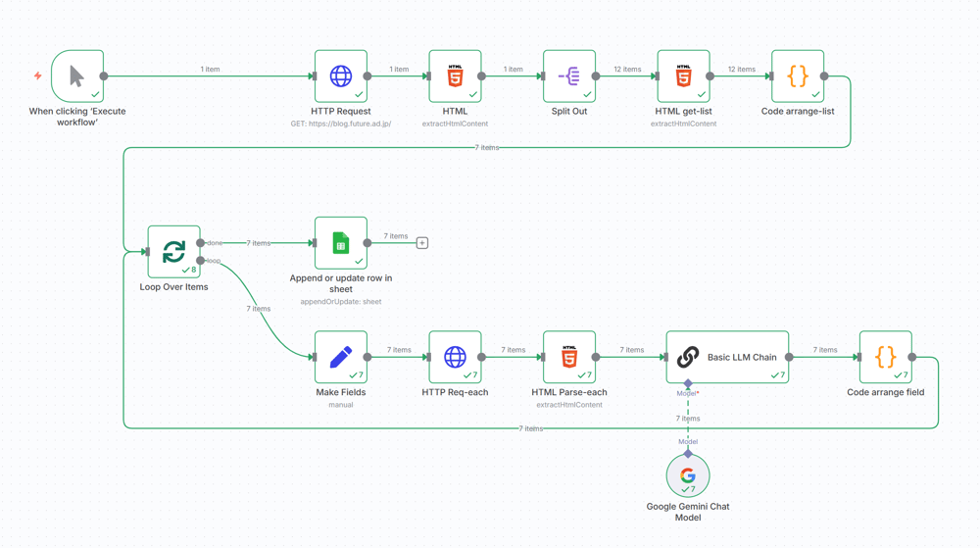This screenshot has width=980, height=548.
Task: Open the Code arrange-list node
Action: click(x=798, y=76)
